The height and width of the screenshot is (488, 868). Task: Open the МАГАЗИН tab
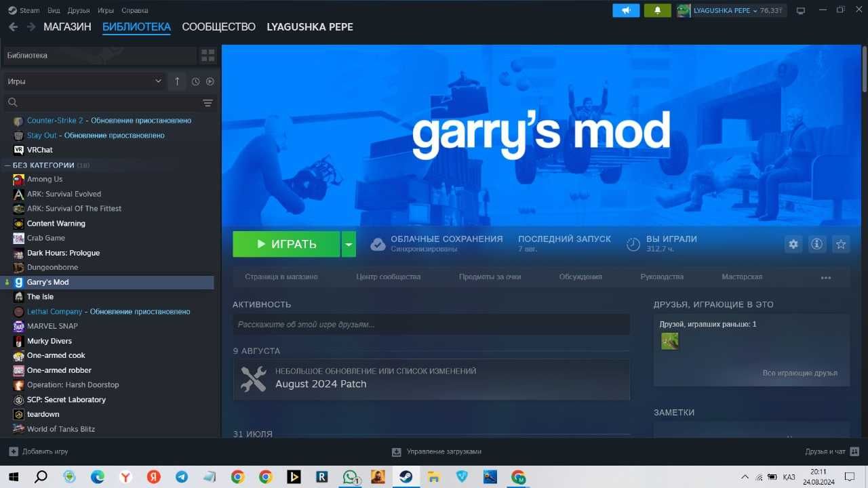[67, 27]
